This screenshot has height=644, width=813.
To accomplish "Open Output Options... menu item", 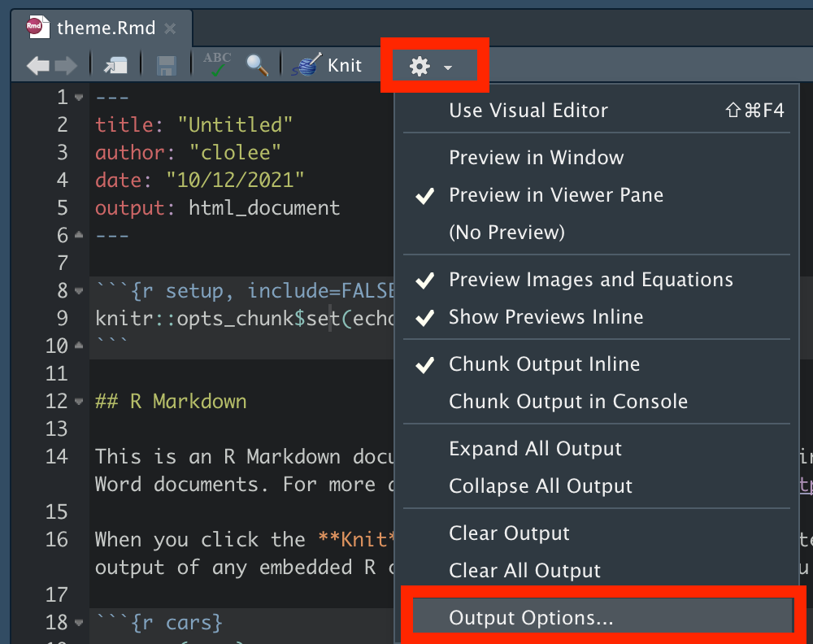I will (603, 617).
